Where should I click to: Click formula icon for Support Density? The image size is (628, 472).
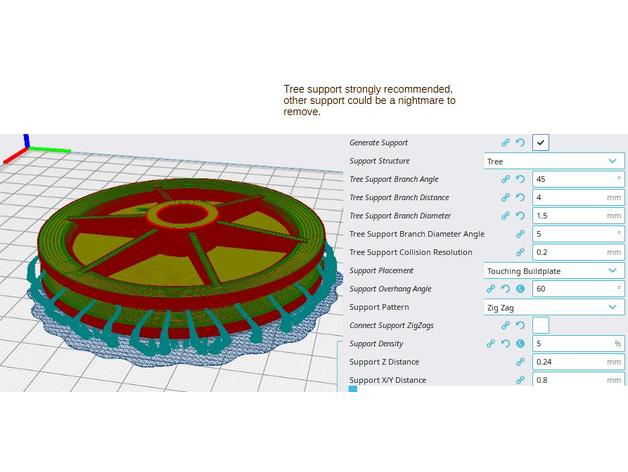pos(520,344)
